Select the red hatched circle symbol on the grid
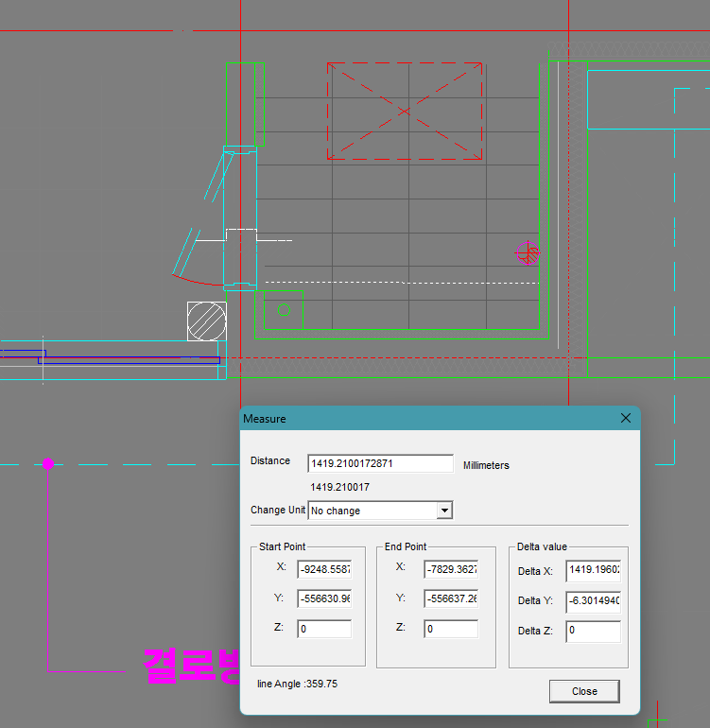Viewport: 710px width, 728px height. coord(528,253)
